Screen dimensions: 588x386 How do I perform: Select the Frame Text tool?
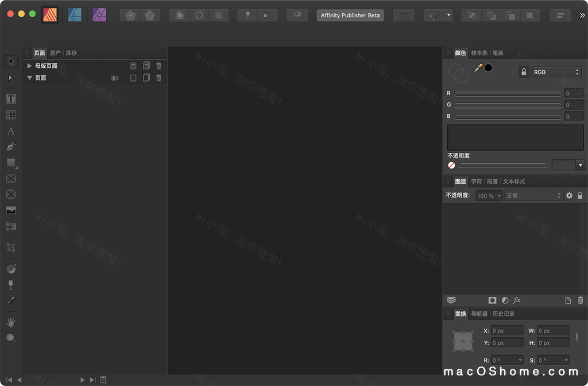pyautogui.click(x=11, y=98)
